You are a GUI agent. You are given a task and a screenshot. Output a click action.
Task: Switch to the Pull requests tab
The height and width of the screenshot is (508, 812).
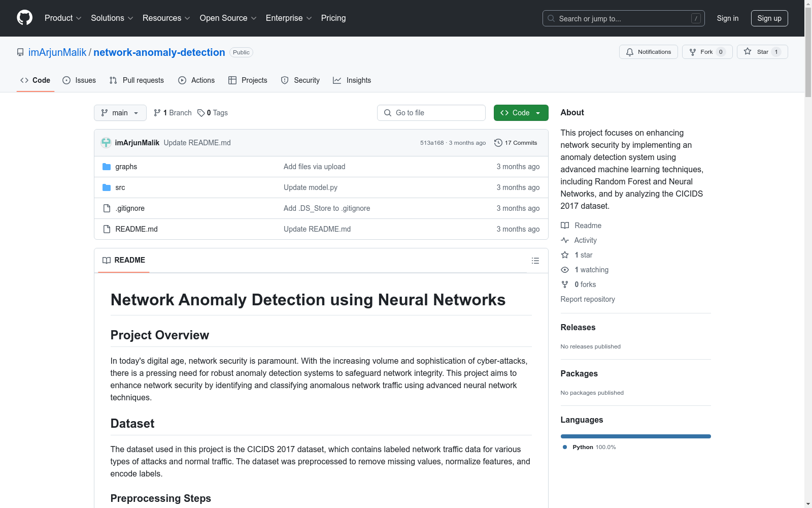(x=137, y=80)
